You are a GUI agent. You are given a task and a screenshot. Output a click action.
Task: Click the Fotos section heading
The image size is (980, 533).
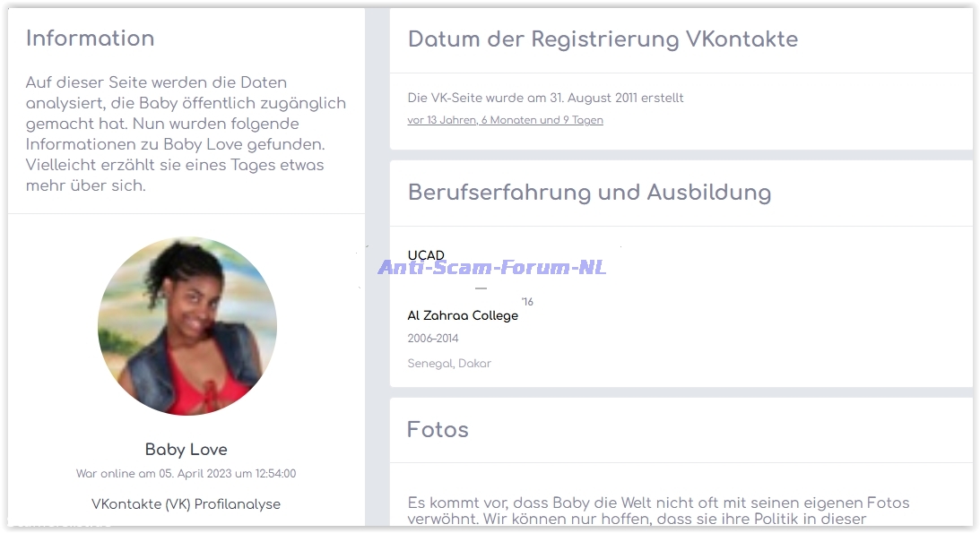(438, 430)
